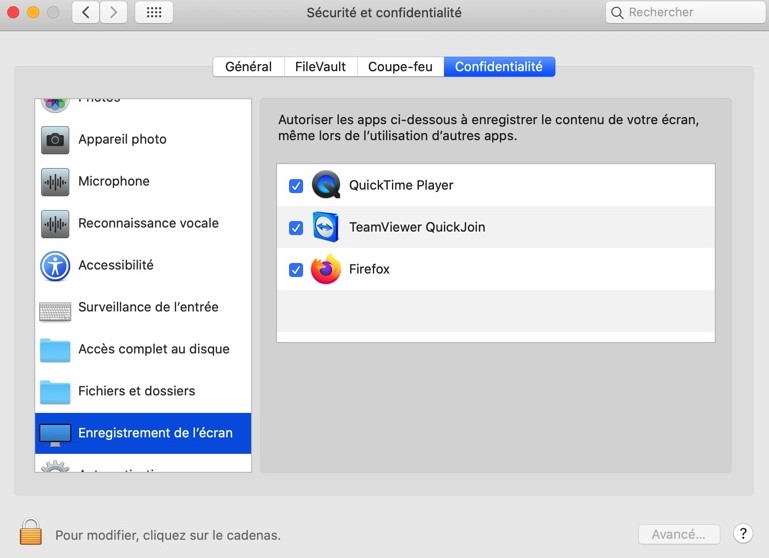Open help with the question mark button
This screenshot has height=558, width=769.
click(742, 534)
